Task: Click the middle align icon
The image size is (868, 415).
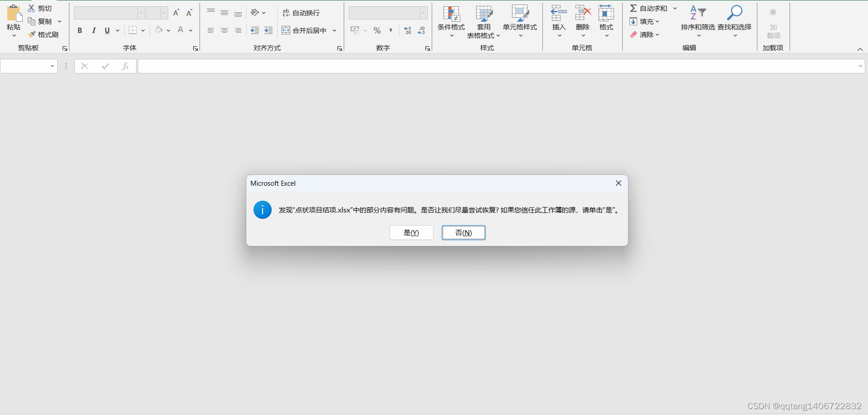Action: pos(224,13)
